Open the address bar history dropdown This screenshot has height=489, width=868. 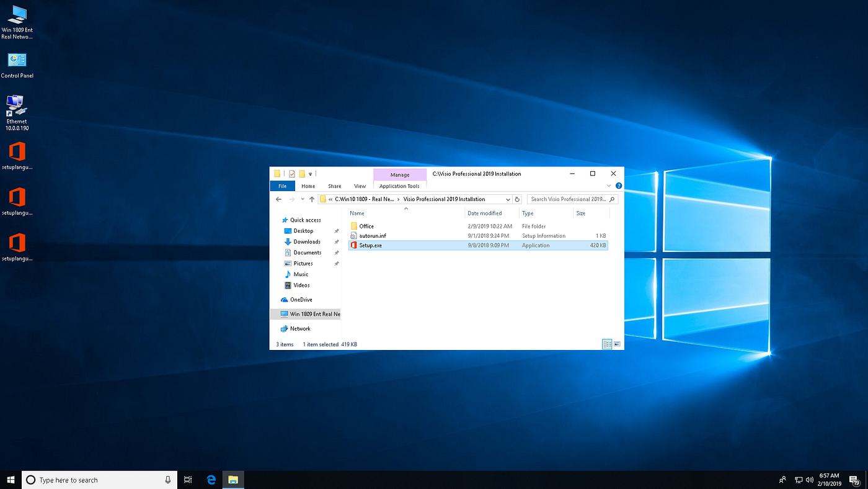[x=508, y=199]
